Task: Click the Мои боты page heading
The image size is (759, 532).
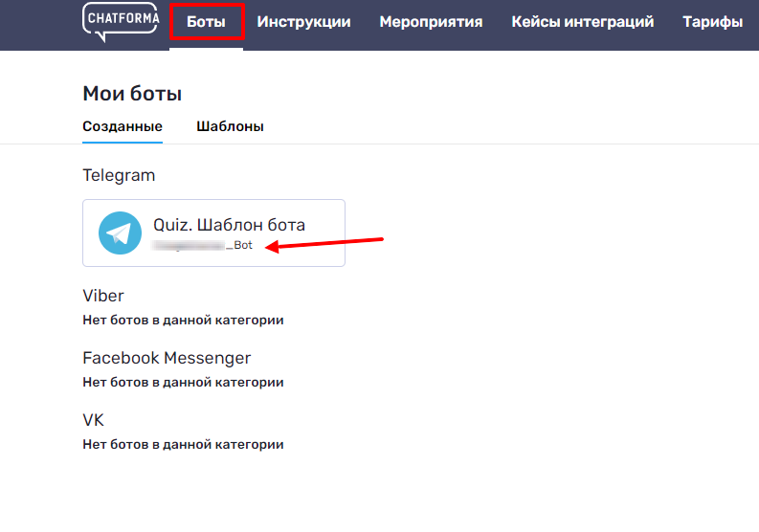Action: click(132, 94)
